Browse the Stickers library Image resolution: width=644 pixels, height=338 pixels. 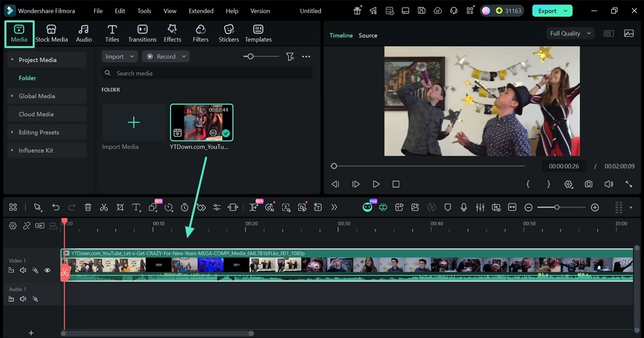coord(228,33)
